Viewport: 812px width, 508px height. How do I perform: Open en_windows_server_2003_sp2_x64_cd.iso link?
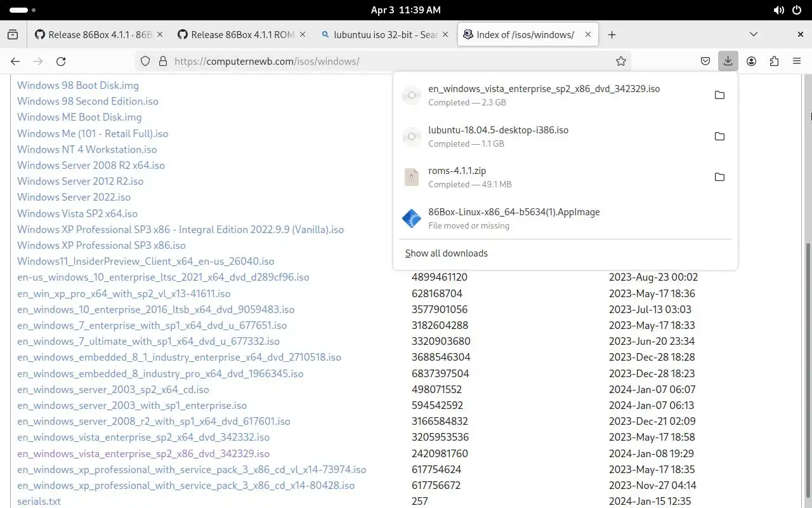pos(113,389)
